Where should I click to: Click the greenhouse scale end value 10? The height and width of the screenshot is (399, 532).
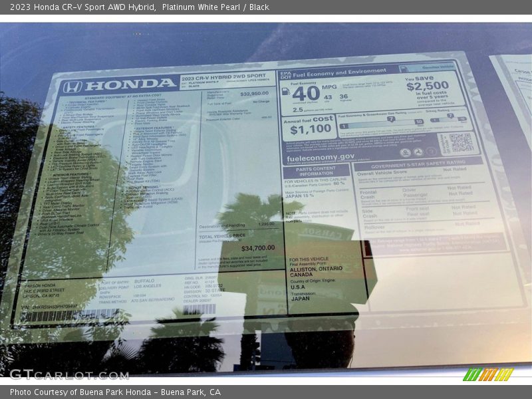419,122
